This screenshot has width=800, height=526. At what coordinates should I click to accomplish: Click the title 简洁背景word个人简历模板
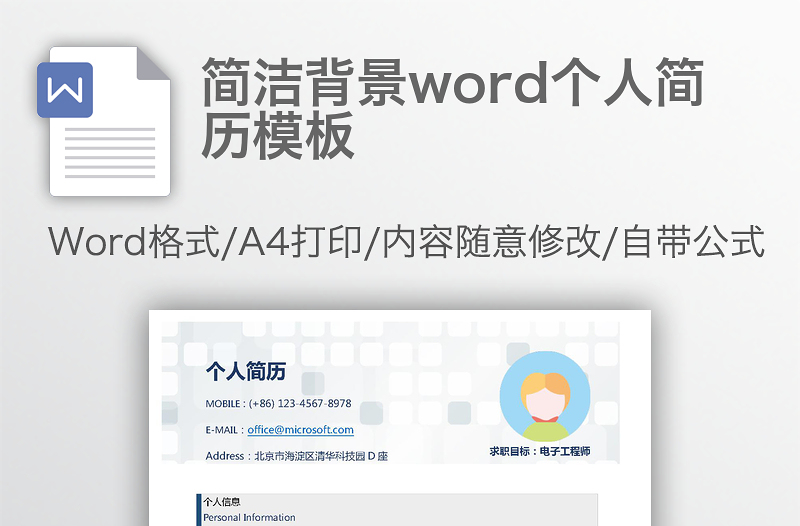452,109
